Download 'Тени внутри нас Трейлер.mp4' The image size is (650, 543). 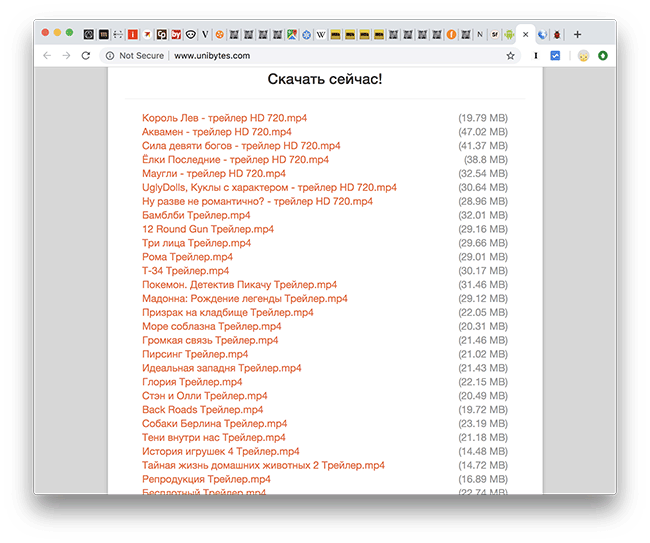(213, 437)
